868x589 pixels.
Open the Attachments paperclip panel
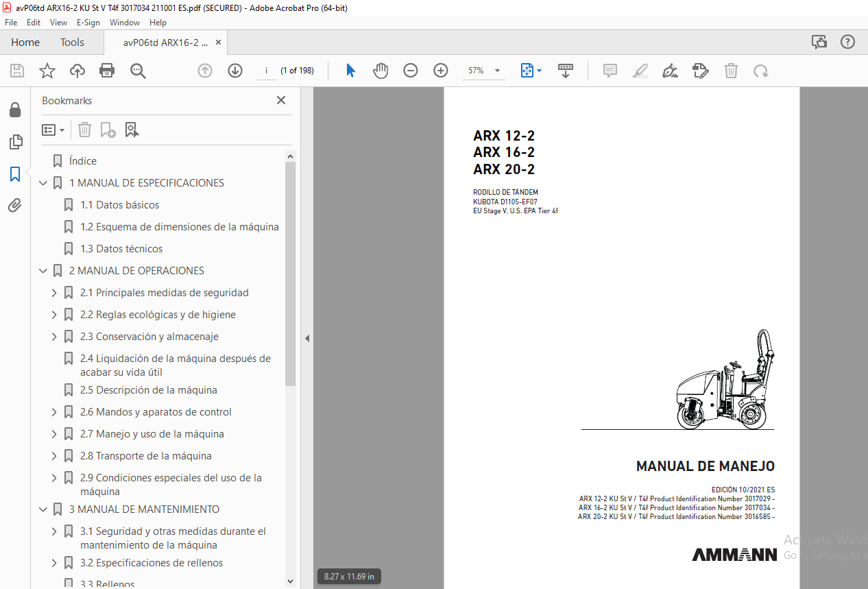point(15,206)
